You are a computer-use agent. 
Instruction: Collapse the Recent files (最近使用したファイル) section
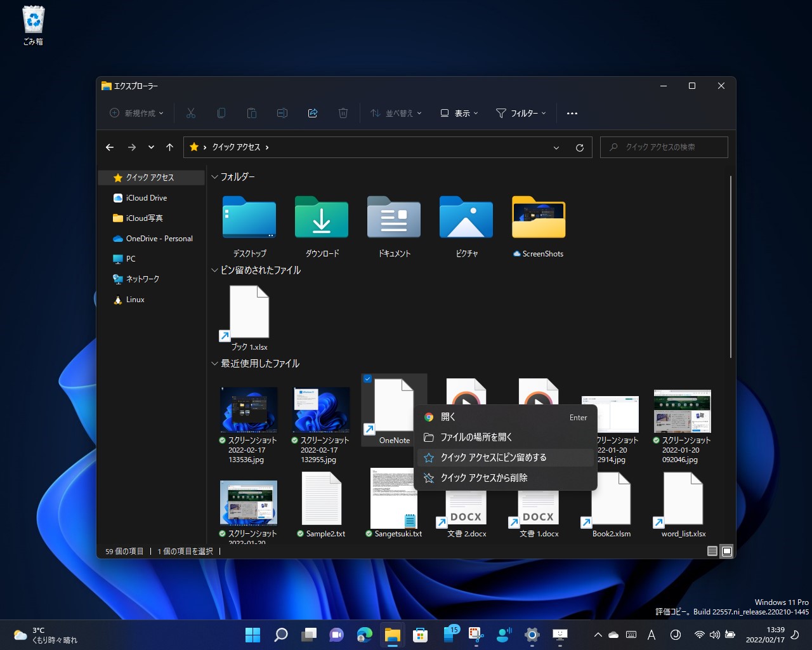[x=214, y=364]
